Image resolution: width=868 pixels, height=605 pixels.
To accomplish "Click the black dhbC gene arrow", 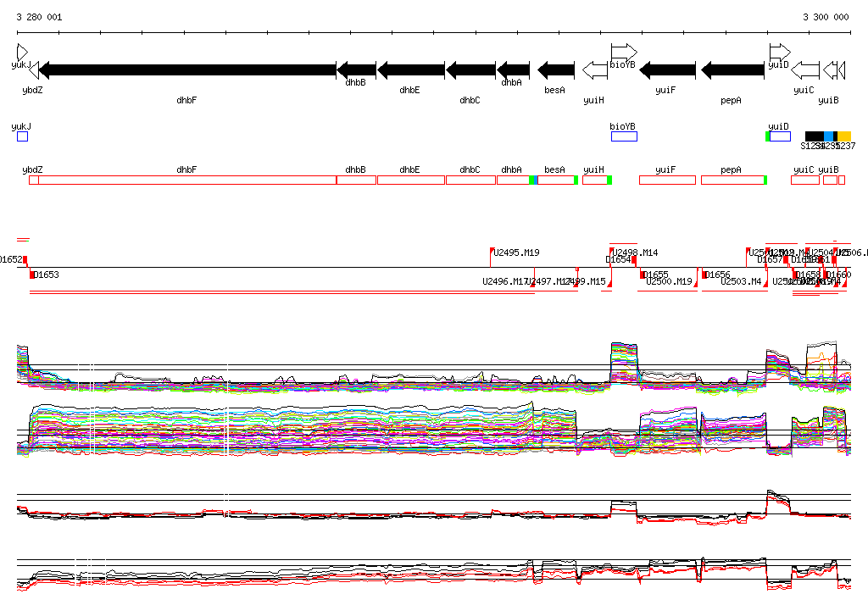I will tap(470, 70).
